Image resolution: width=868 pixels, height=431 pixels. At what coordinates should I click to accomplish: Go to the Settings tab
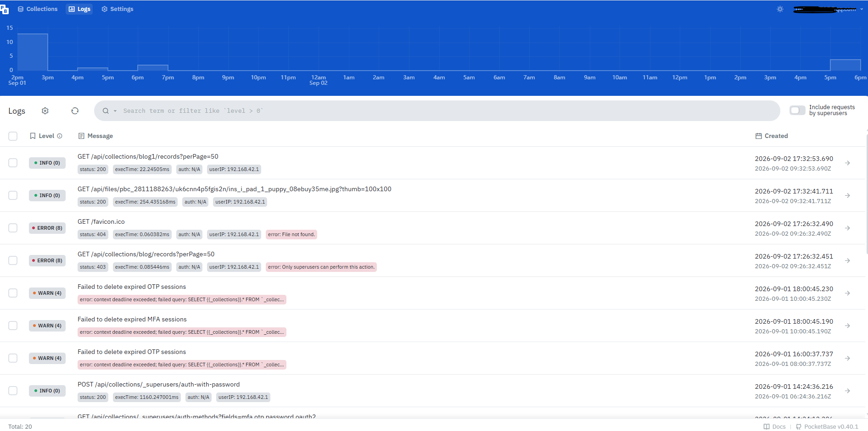[118, 9]
